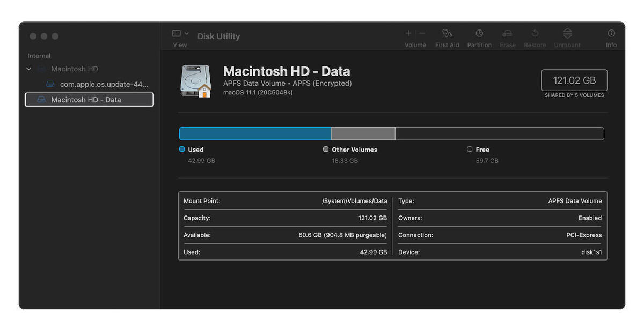Image resolution: width=644 pixels, height=327 pixels.
Task: Click the 60.6 GB (904.8 MB purgeable) value
Action: point(343,235)
